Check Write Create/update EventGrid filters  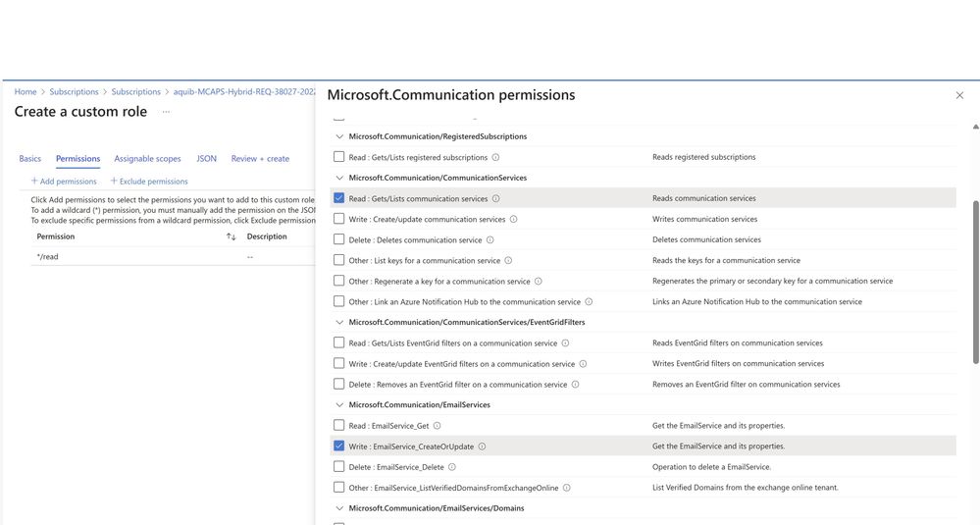[x=338, y=363]
